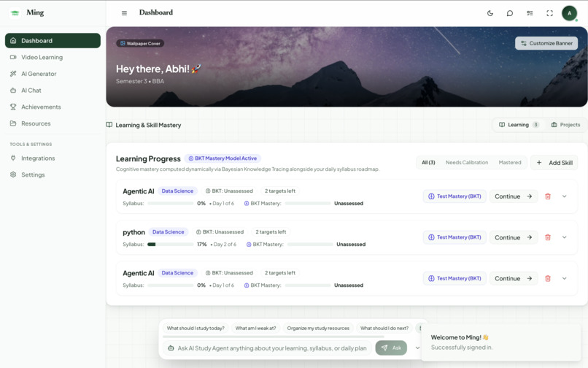Screen dimensions: 588x368
Task: Continue the Agentic AI skill below python
Action: coord(514,278)
